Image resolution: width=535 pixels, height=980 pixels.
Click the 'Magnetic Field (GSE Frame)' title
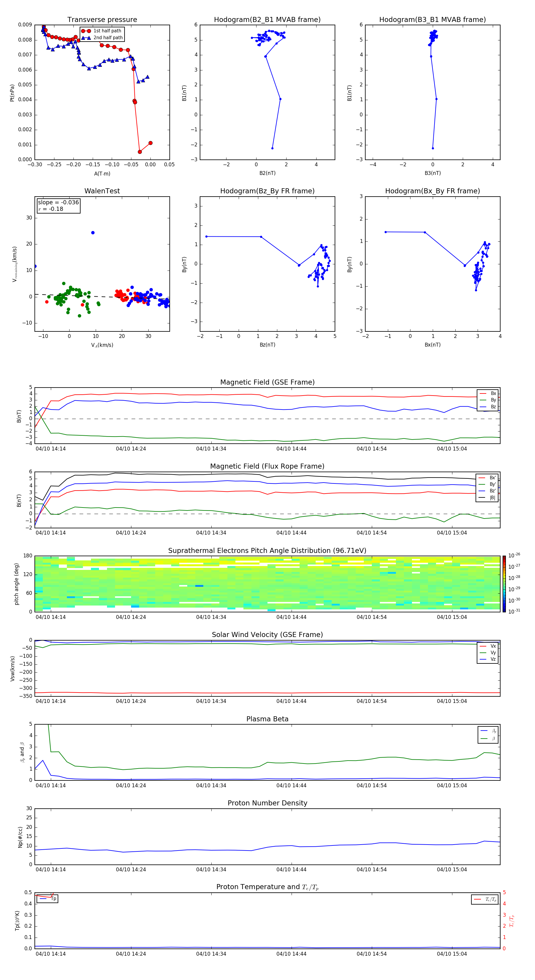click(x=267, y=382)
